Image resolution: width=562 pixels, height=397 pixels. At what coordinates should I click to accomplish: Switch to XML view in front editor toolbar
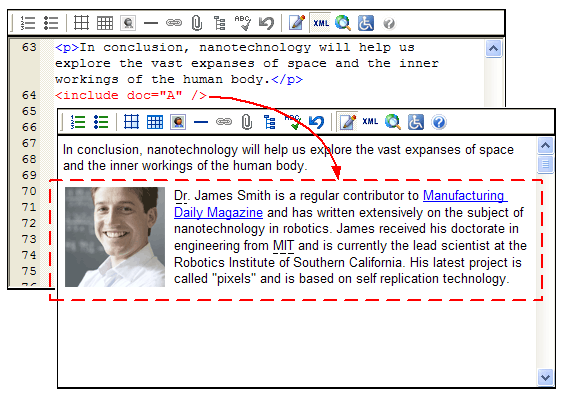(370, 121)
